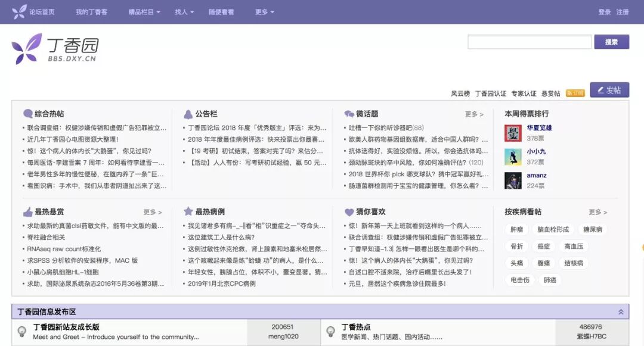This screenshot has height=346, width=644.
Task: Open 我的丁香客 in the navigation bar
Action: click(x=91, y=12)
